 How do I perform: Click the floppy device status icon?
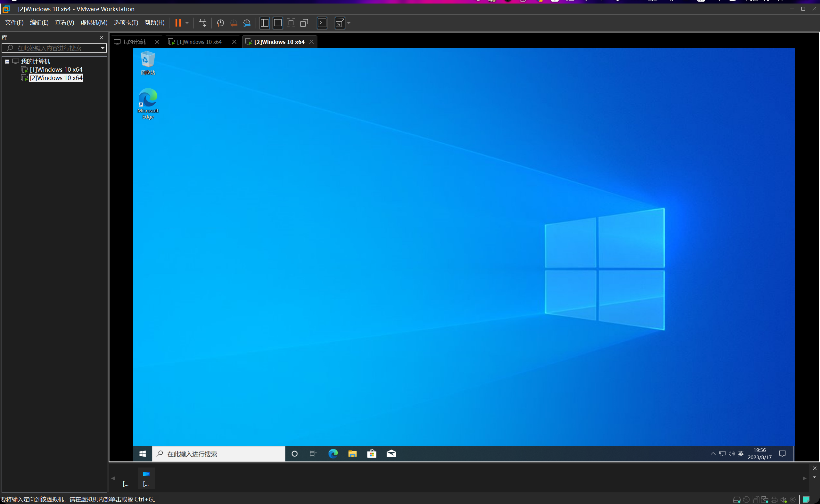pyautogui.click(x=755, y=499)
